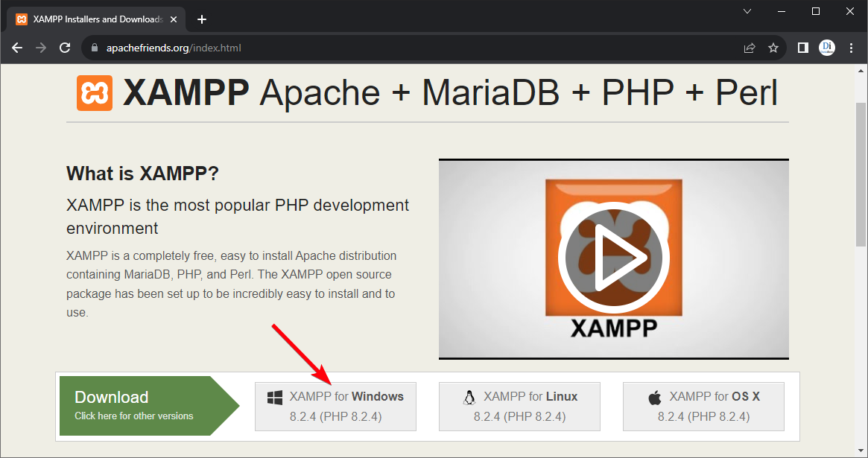Click the padlock site info icon
Viewport: 868px width, 458px height.
tap(94, 48)
